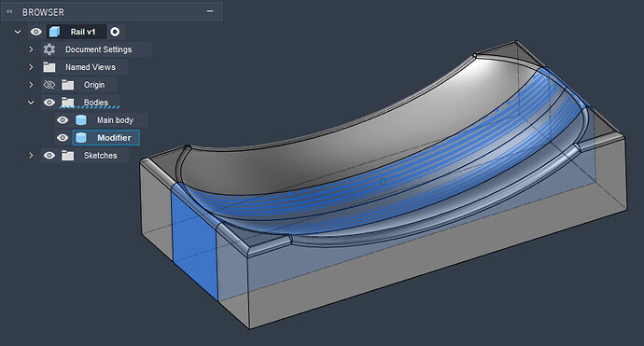The width and height of the screenshot is (644, 346).
Task: Show the hidden Origin folder
Action: [49, 85]
